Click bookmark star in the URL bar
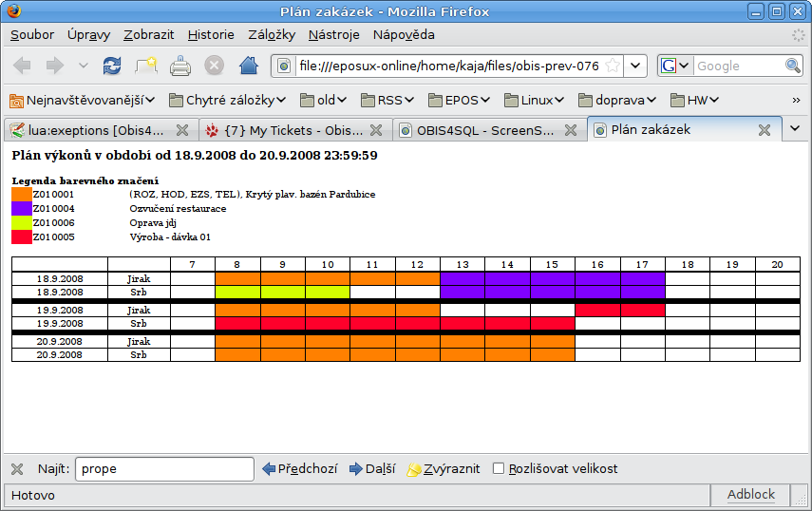 pyautogui.click(x=614, y=66)
